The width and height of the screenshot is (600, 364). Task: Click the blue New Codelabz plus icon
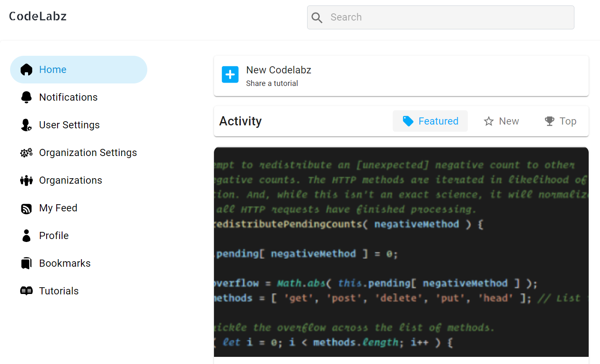pos(230,74)
